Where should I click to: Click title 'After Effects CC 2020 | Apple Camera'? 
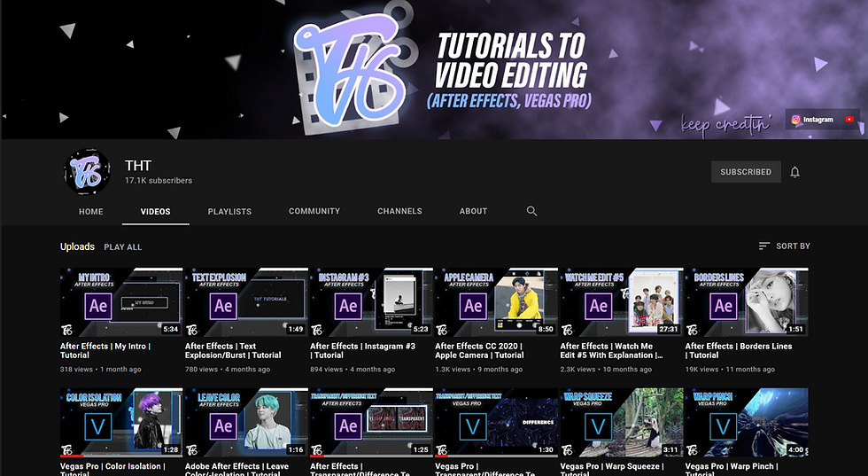point(479,351)
